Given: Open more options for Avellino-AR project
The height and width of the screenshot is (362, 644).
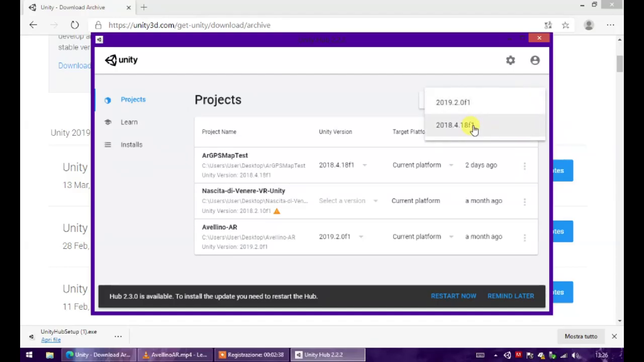Looking at the screenshot, I should coord(525,238).
